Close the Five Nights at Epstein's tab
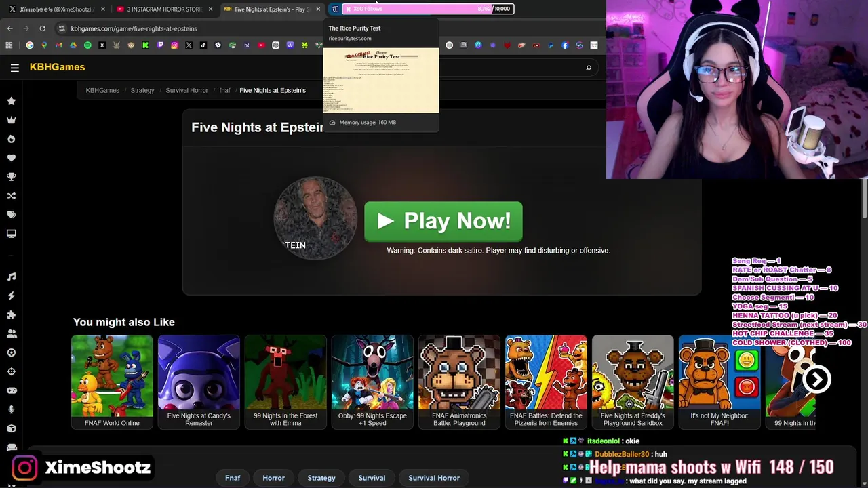 (318, 9)
